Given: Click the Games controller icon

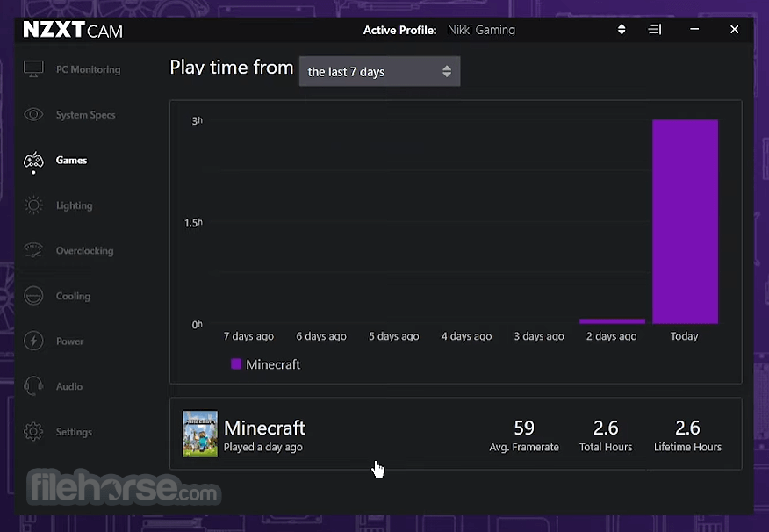Looking at the screenshot, I should 33,161.
